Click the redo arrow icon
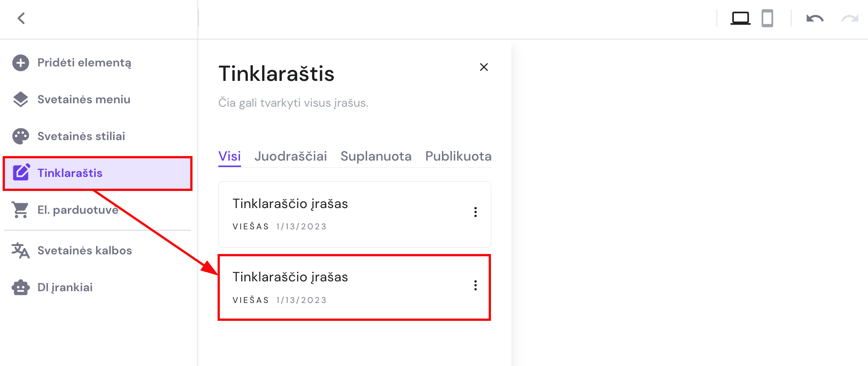868x366 pixels. (849, 18)
